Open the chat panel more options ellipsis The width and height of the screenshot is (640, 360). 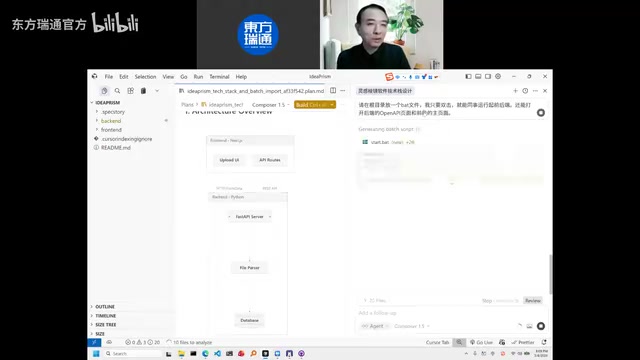point(535,91)
